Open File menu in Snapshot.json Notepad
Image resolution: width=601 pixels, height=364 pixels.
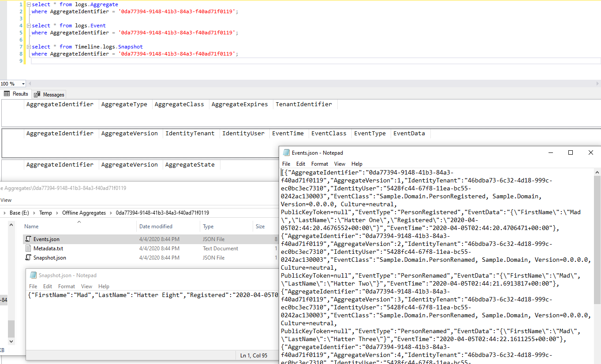click(33, 286)
